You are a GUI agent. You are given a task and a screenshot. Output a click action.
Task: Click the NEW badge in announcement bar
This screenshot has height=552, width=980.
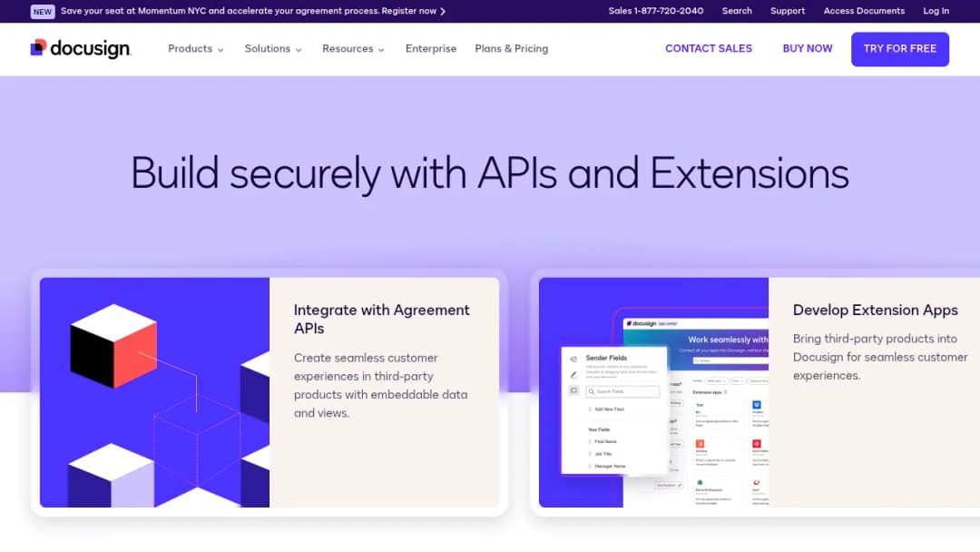point(43,11)
